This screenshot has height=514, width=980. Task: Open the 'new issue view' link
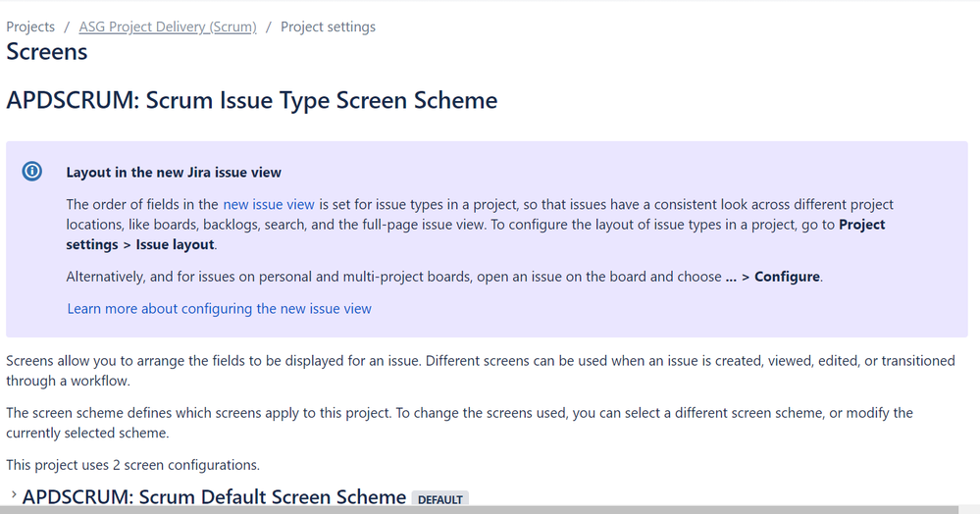pos(269,204)
